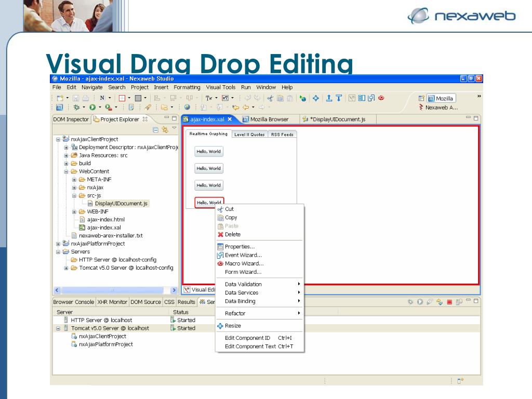Collapse the WebContent folder node

(66, 171)
